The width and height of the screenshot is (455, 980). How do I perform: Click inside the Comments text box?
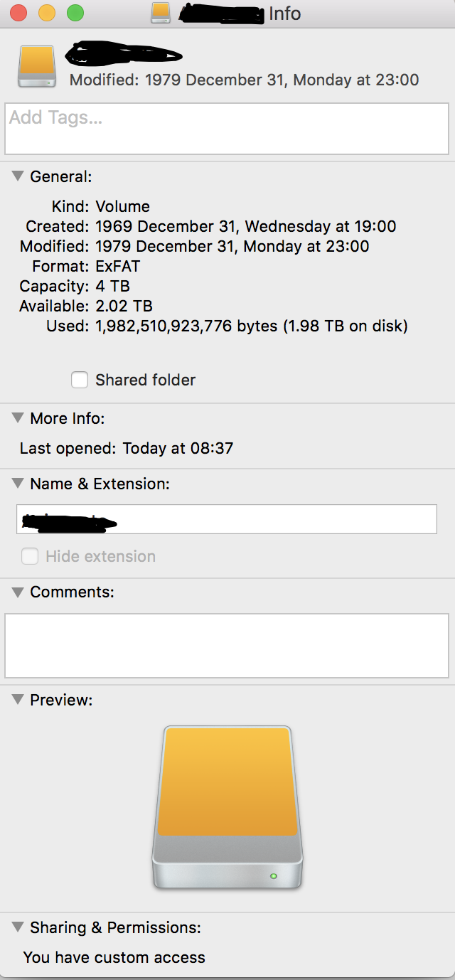pos(227,646)
